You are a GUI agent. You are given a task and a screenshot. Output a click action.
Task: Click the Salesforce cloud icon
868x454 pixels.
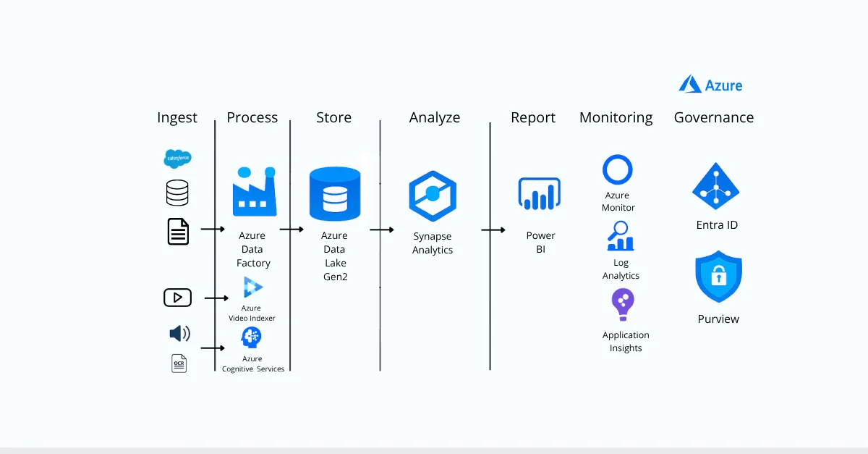[177, 158]
